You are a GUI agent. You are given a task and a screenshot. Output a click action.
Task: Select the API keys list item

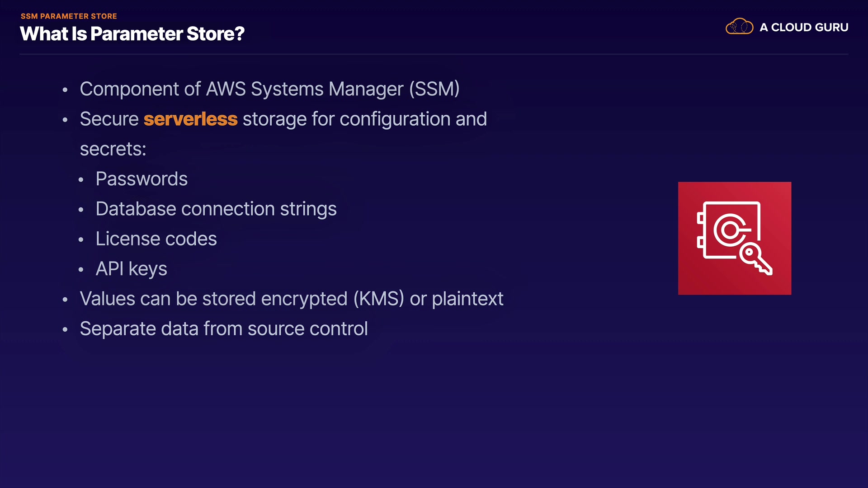131,269
